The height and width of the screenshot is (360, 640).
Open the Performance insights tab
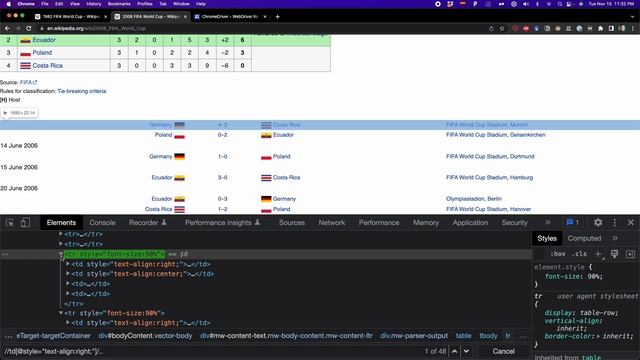(222, 222)
